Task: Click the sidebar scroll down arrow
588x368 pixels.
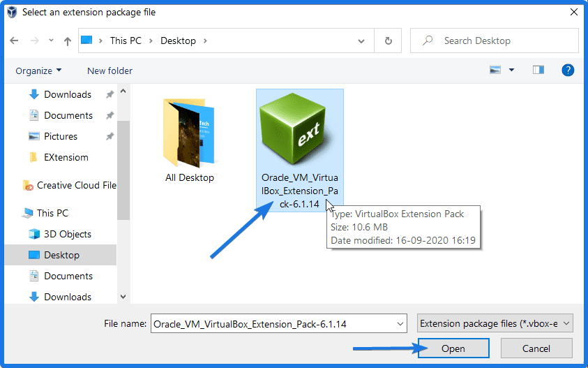Action: (x=123, y=297)
